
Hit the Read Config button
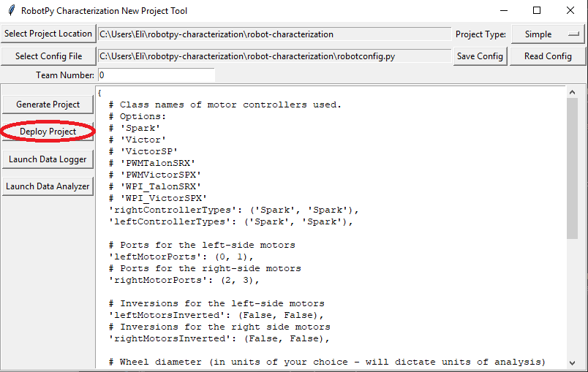click(548, 56)
